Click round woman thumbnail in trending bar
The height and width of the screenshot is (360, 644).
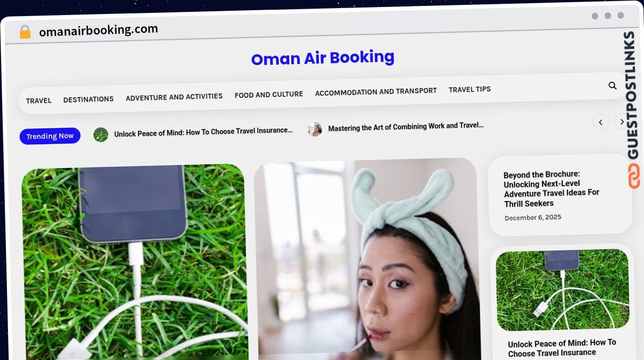(315, 129)
